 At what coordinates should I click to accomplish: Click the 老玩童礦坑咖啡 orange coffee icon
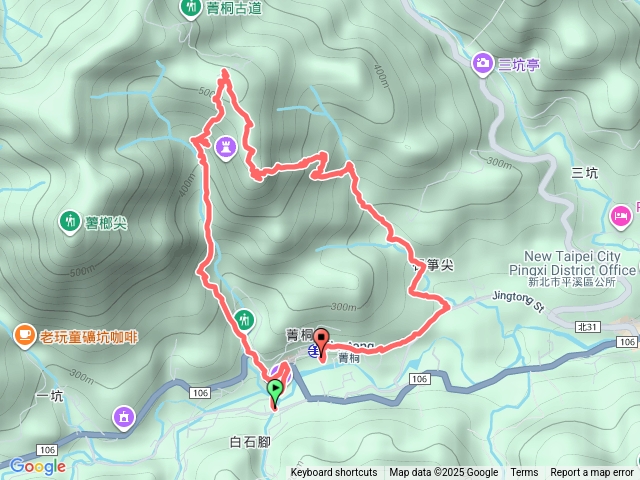(x=24, y=336)
